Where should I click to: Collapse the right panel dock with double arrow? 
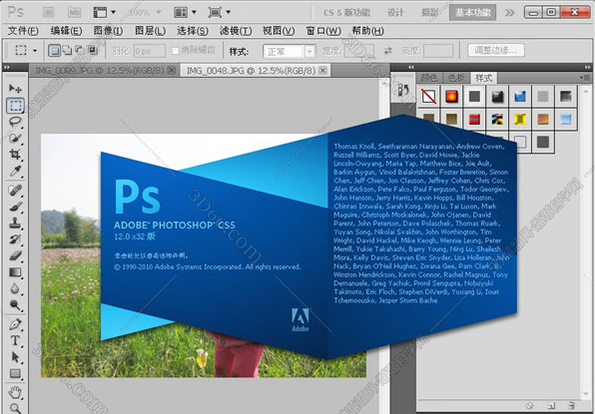tap(587, 68)
